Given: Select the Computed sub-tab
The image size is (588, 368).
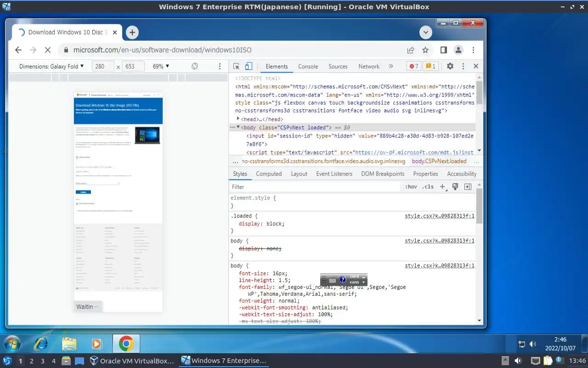Looking at the screenshot, I should click(269, 174).
